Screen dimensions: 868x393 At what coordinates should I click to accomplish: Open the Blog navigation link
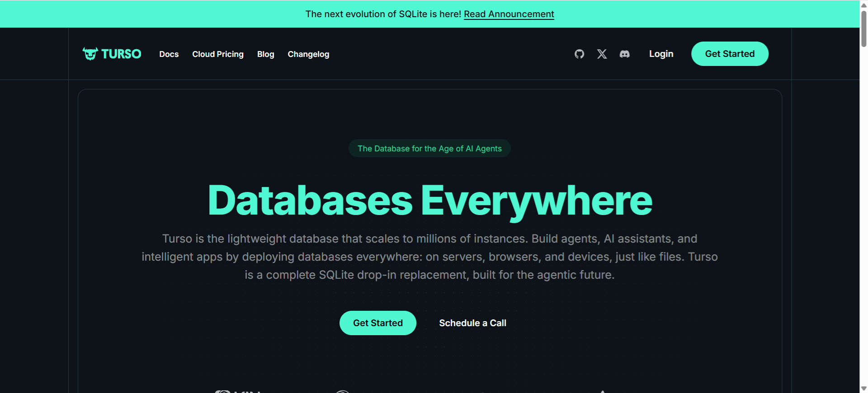[265, 54]
